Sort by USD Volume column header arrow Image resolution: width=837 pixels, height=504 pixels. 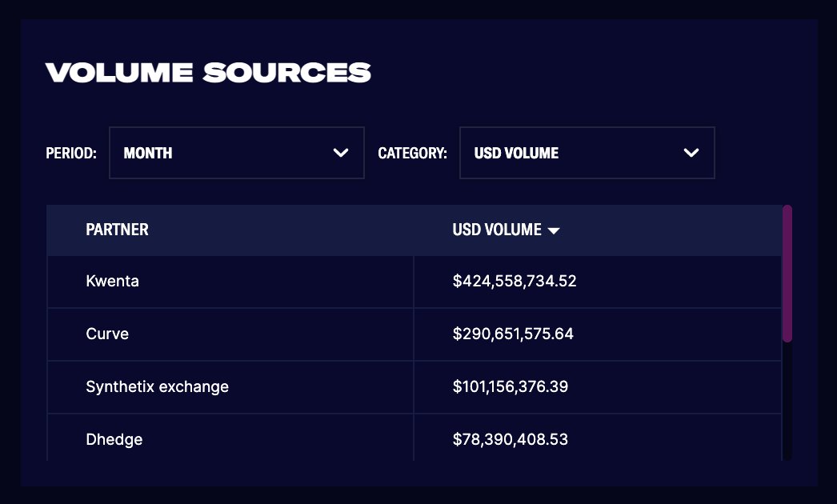[554, 230]
